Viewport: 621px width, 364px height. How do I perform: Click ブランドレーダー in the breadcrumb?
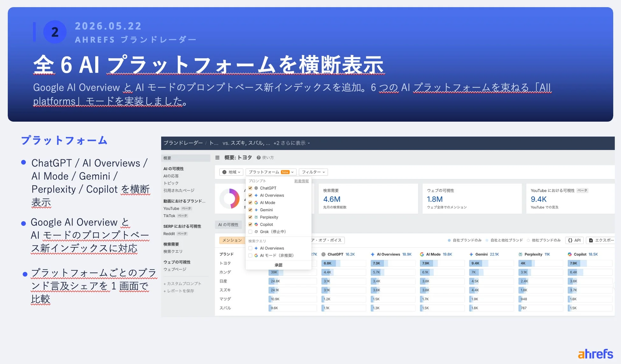tap(183, 143)
